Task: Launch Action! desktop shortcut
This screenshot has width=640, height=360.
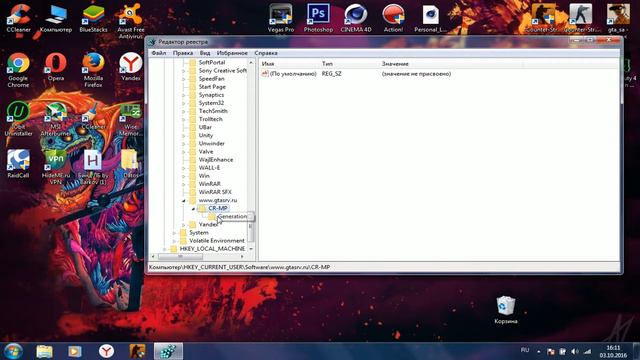Action: pos(393,18)
